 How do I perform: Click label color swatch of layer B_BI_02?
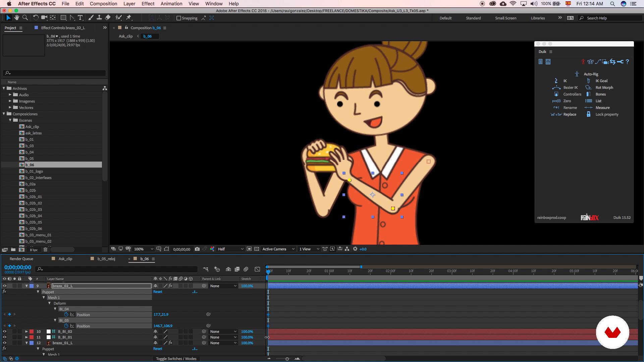32,331
